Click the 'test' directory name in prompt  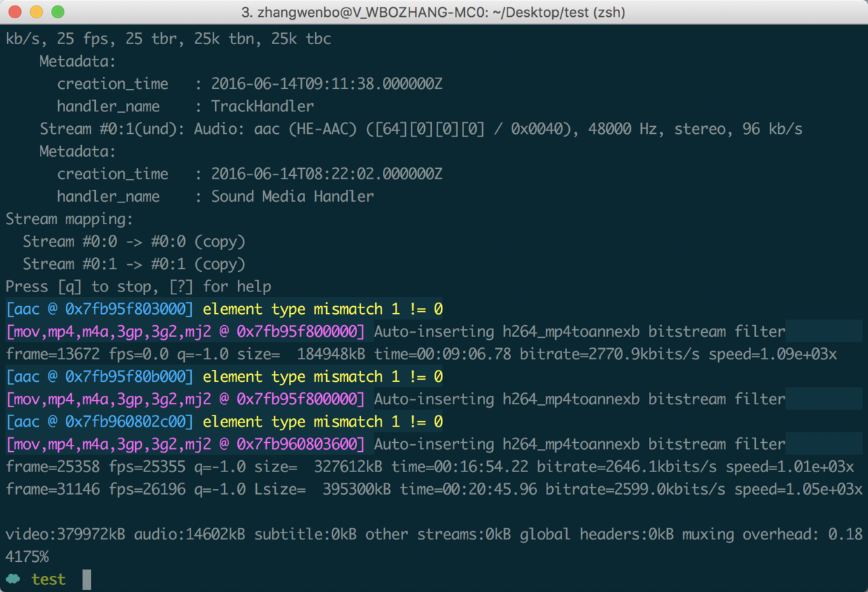tap(48, 579)
